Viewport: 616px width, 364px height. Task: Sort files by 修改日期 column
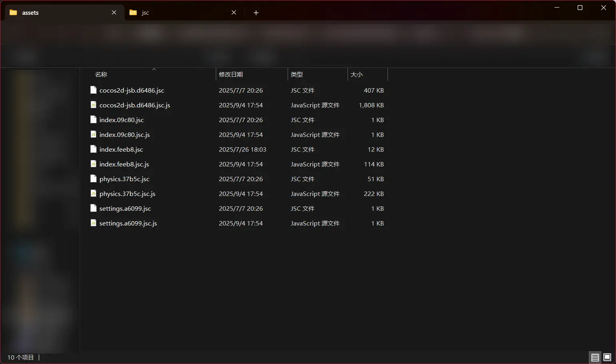pyautogui.click(x=231, y=75)
